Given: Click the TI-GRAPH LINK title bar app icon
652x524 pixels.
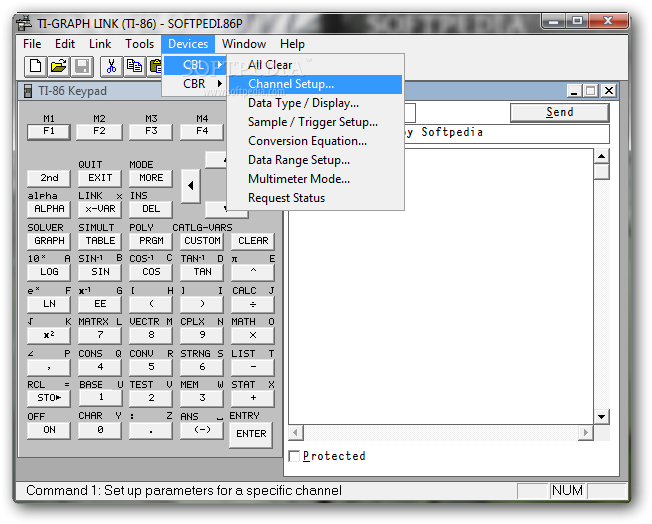Looking at the screenshot, I should pos(25,24).
